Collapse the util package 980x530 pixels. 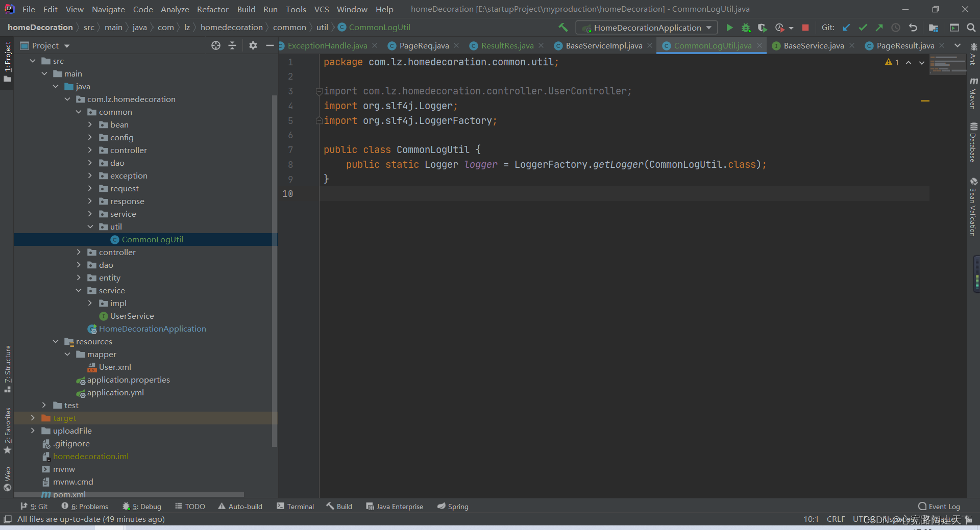90,226
